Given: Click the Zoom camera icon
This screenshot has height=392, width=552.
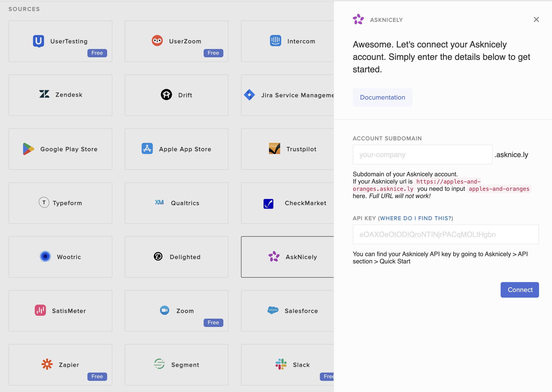Looking at the screenshot, I should [165, 310].
